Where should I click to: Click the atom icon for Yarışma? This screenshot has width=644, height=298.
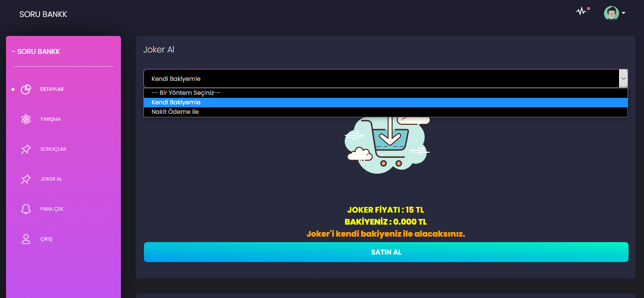pyautogui.click(x=26, y=119)
